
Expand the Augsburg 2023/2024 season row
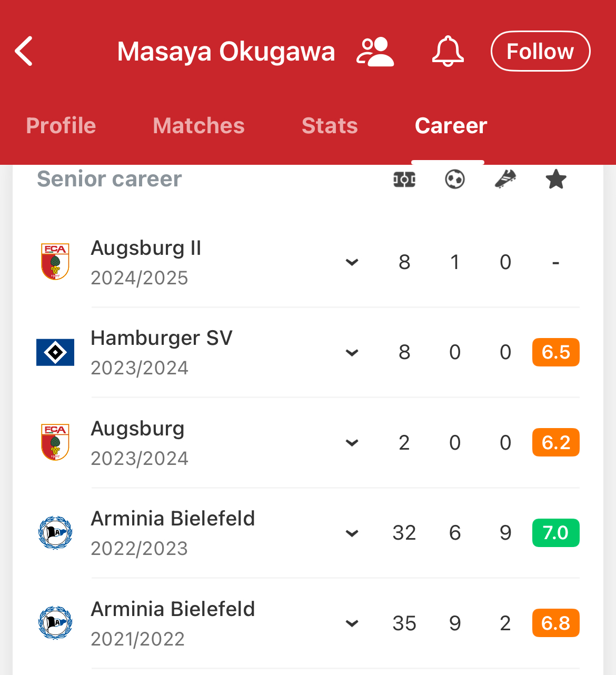pyautogui.click(x=352, y=443)
